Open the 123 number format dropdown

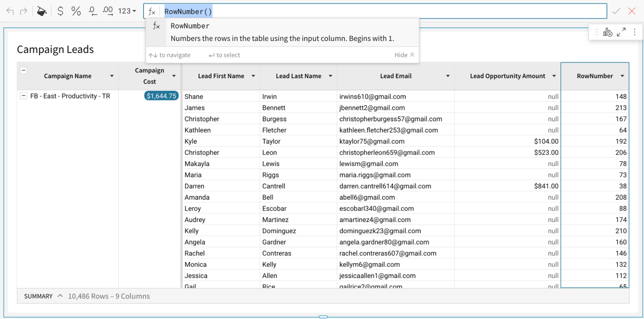127,11
